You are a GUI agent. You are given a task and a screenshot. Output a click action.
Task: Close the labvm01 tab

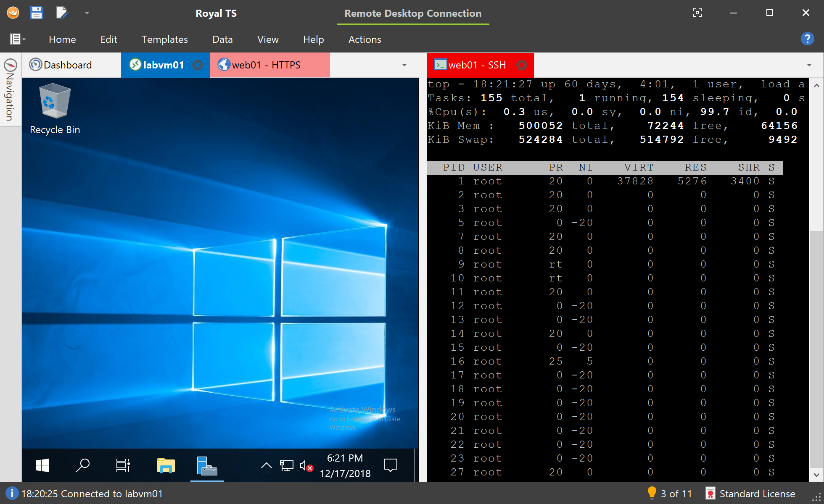[x=198, y=65]
